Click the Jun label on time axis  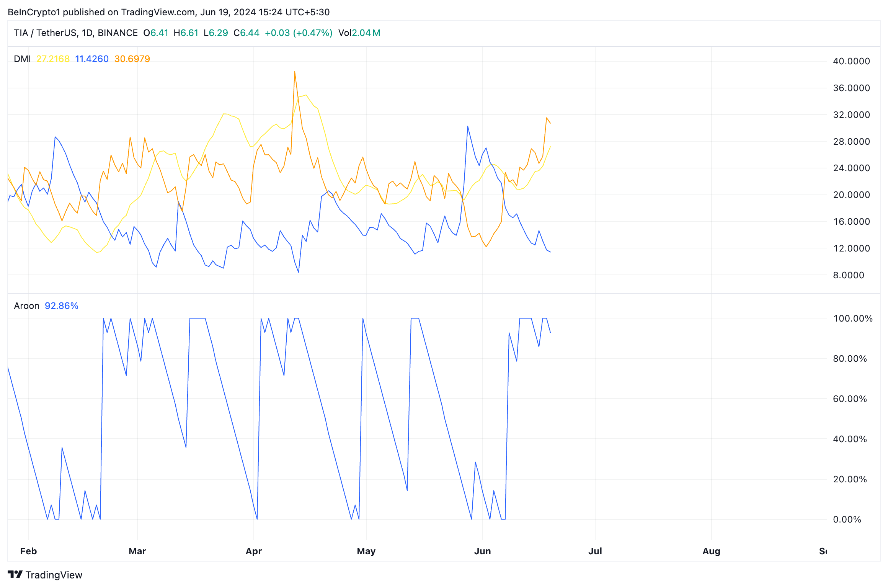coord(482,551)
